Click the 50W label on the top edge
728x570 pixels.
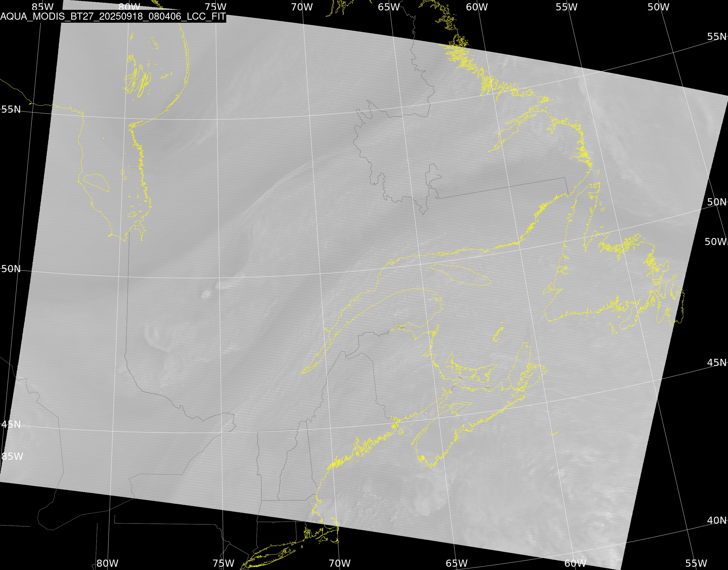pos(659,7)
